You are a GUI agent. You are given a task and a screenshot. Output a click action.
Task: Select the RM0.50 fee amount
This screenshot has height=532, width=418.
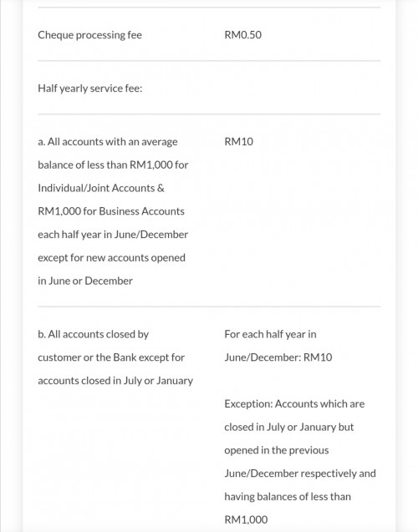click(242, 35)
